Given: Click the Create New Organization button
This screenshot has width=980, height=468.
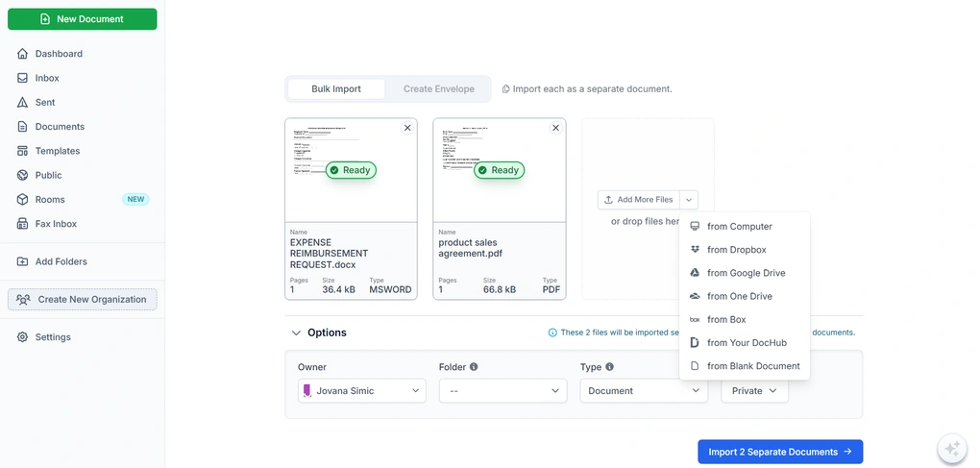Looking at the screenshot, I should coord(82,299).
